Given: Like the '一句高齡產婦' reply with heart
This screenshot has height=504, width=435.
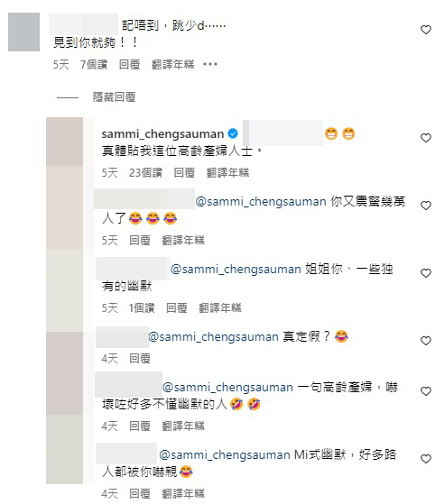Looking at the screenshot, I should click(x=426, y=391).
